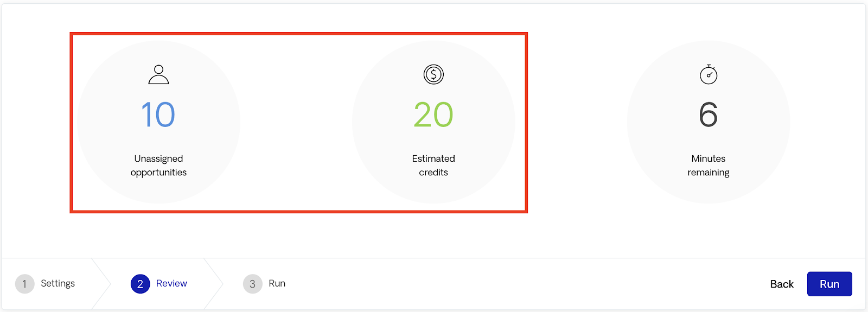Click the chevron divider after Review step
This screenshot has width=868, height=312.
click(x=214, y=284)
